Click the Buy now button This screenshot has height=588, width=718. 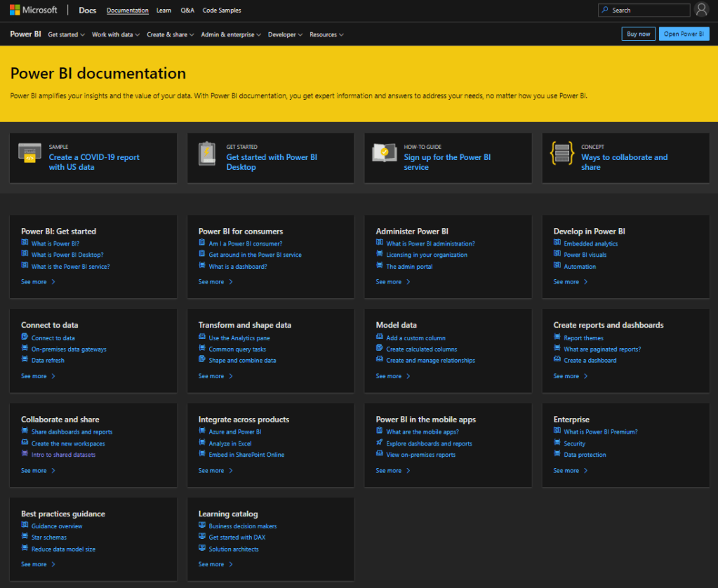pyautogui.click(x=638, y=34)
